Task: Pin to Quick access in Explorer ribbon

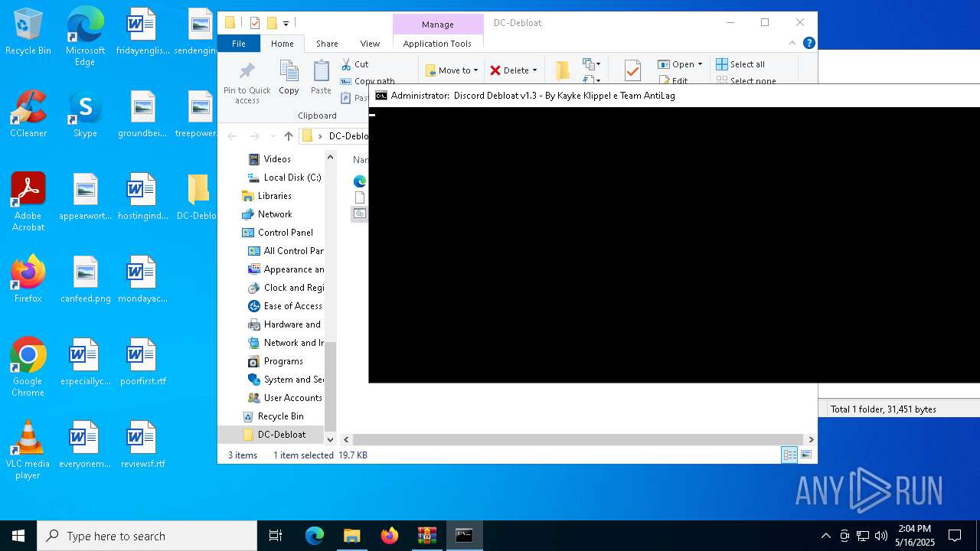Action: coord(247,83)
